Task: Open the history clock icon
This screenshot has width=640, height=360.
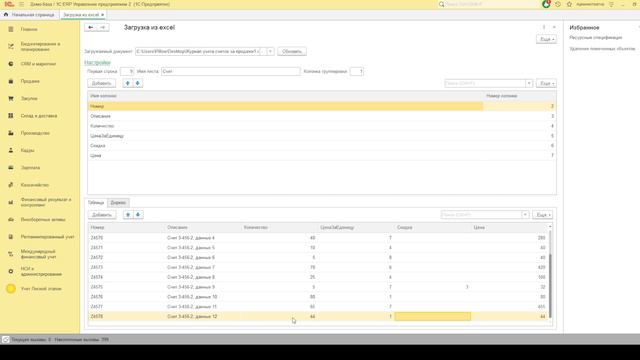Action: [x=558, y=4]
